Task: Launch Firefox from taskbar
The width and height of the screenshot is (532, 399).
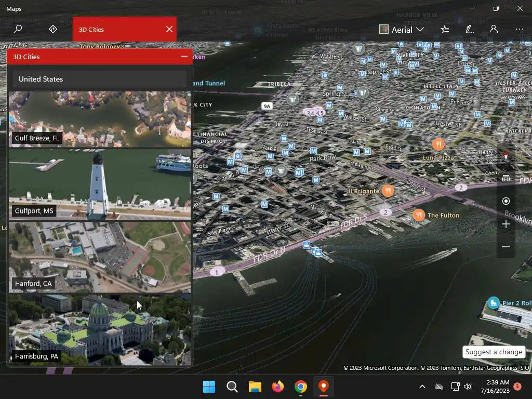Action: pos(278,387)
